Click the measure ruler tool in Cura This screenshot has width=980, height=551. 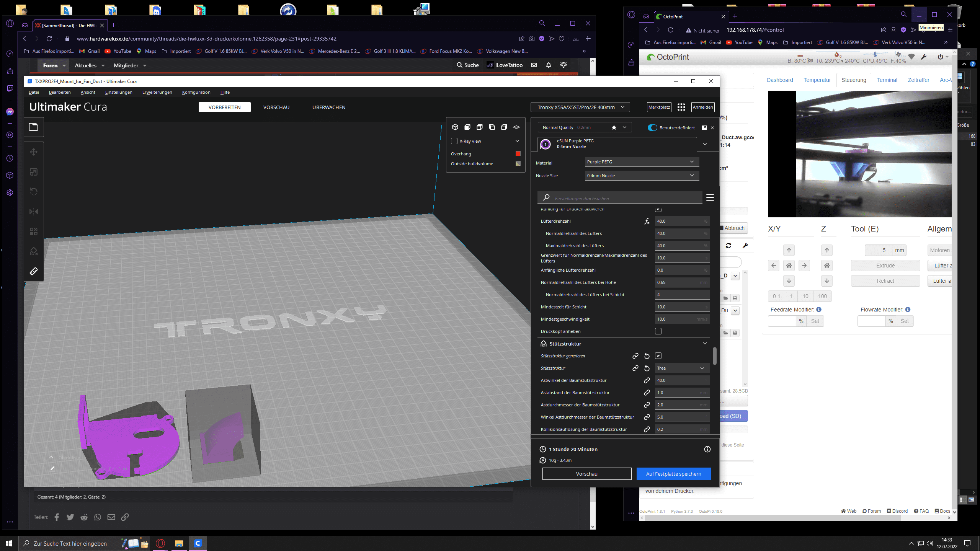[34, 271]
